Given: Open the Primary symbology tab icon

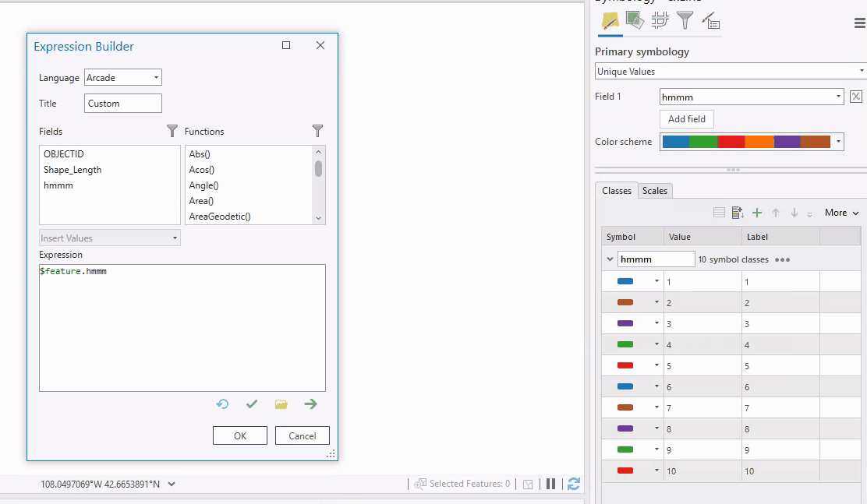Looking at the screenshot, I should [x=610, y=21].
